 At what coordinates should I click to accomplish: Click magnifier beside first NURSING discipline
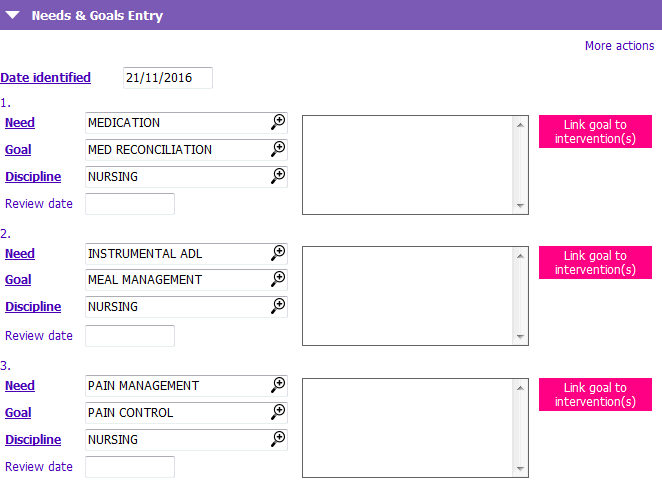278,176
